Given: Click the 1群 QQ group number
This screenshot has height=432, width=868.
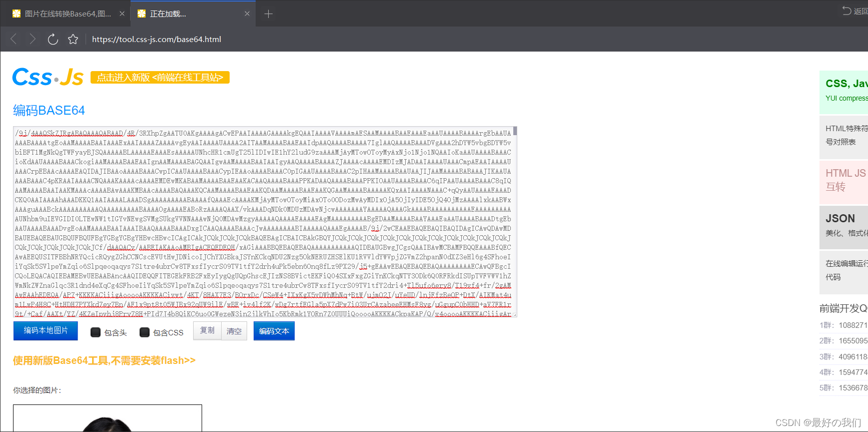Looking at the screenshot, I should coord(853,325).
